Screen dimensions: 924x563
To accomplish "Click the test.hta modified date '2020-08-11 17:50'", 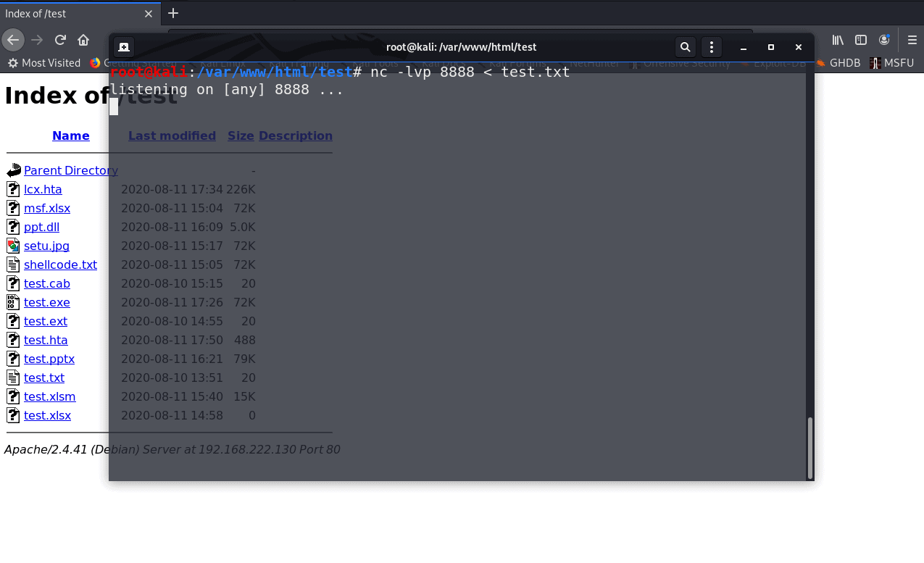I will click(172, 340).
